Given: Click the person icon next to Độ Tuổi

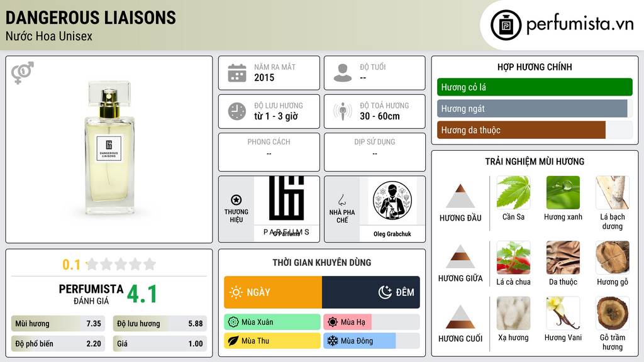Looking at the screenshot, I should [x=343, y=73].
